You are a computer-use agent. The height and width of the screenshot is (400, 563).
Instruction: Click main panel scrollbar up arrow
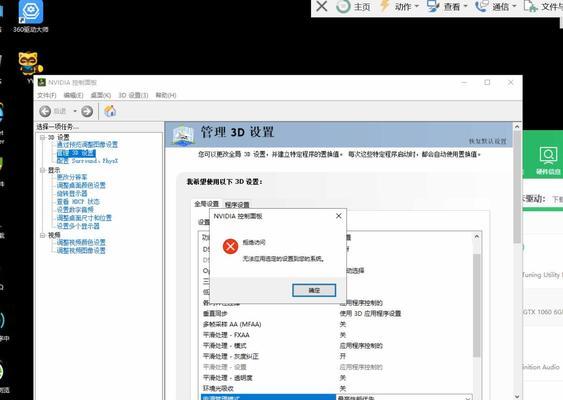[x=517, y=126]
